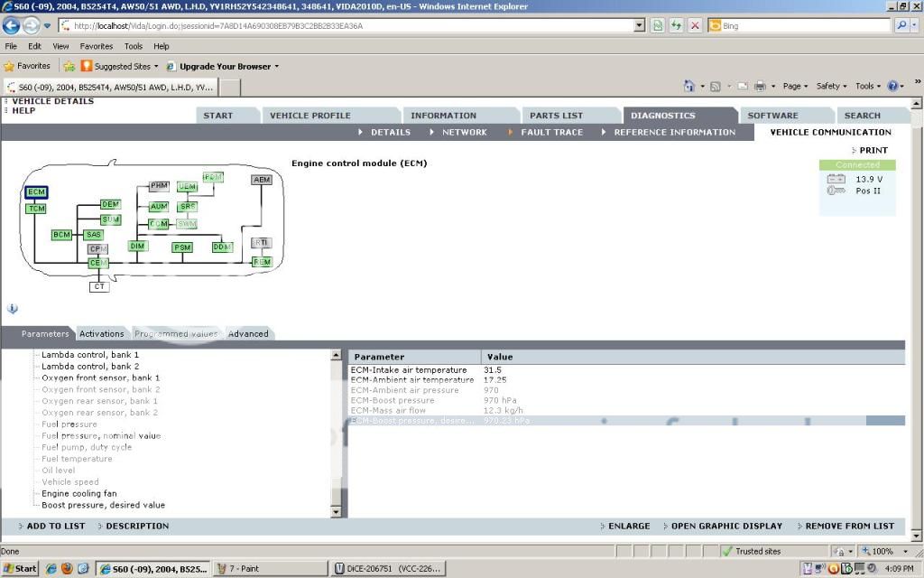
Task: Click the TCM module box
Action: click(36, 209)
